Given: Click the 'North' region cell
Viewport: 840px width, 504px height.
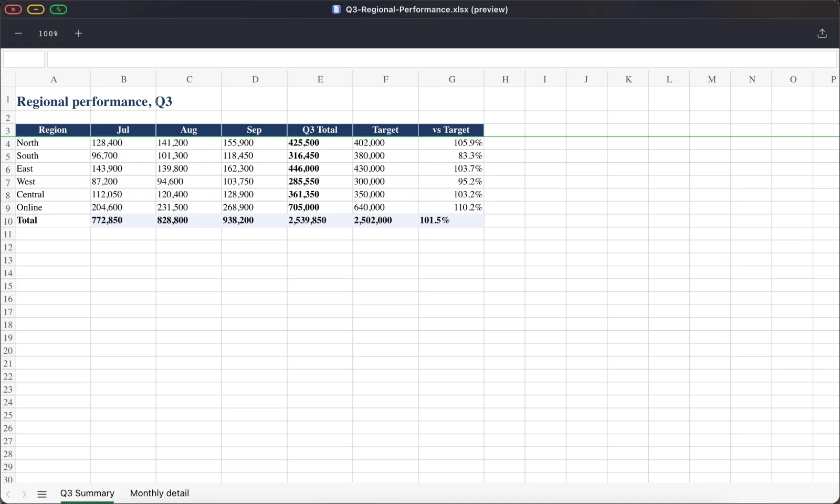Looking at the screenshot, I should click(53, 143).
